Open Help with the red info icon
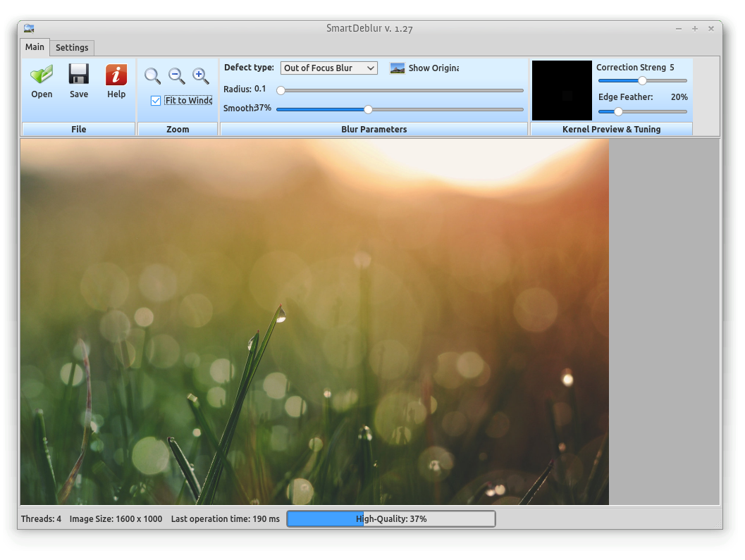Screen dimensions: 745x560 coord(116,74)
